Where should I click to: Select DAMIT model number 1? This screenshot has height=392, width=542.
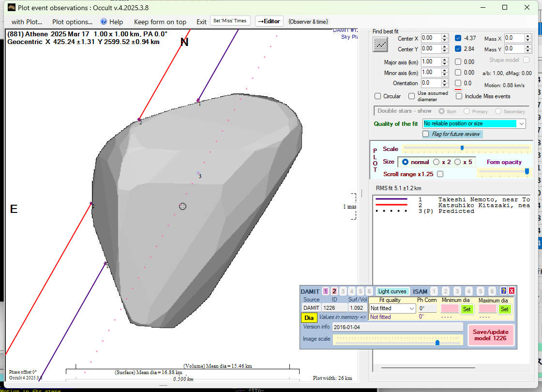tap(326, 291)
